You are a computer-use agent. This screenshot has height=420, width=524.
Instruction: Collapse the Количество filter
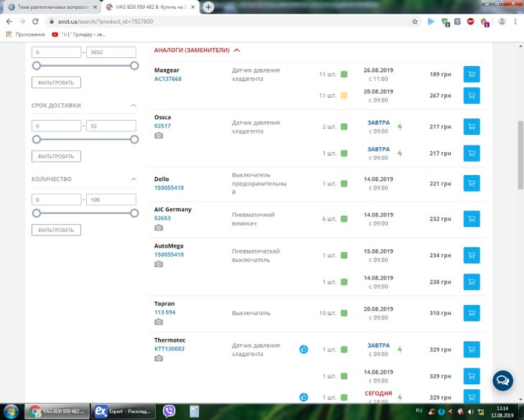pyautogui.click(x=134, y=179)
